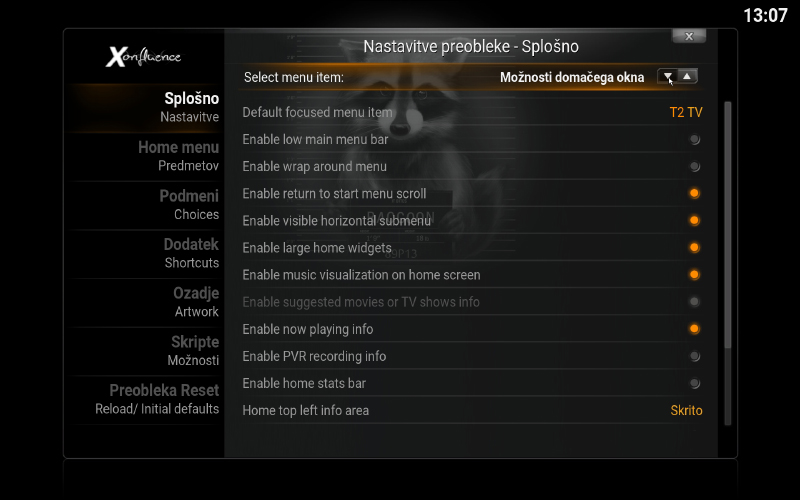Change Default focused menu item T2 TV value
The width and height of the screenshot is (800, 500).
(x=685, y=113)
